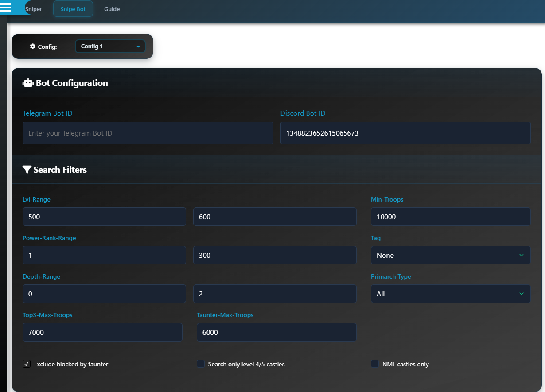Open the Config 1 dropdown

(x=110, y=47)
